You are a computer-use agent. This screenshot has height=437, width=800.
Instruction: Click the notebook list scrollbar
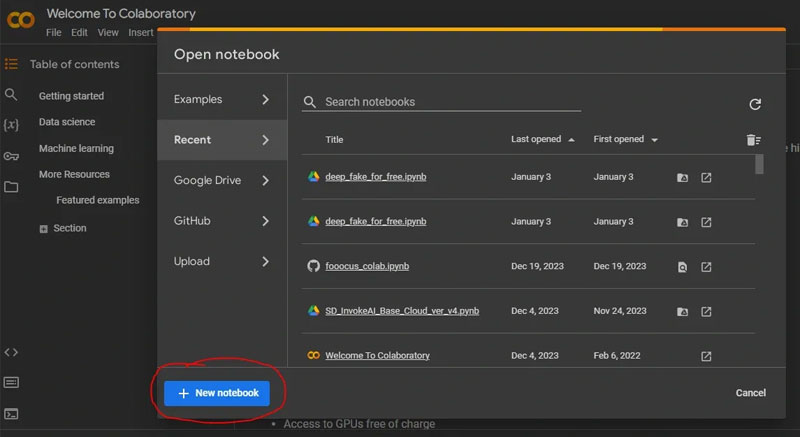[x=760, y=164]
